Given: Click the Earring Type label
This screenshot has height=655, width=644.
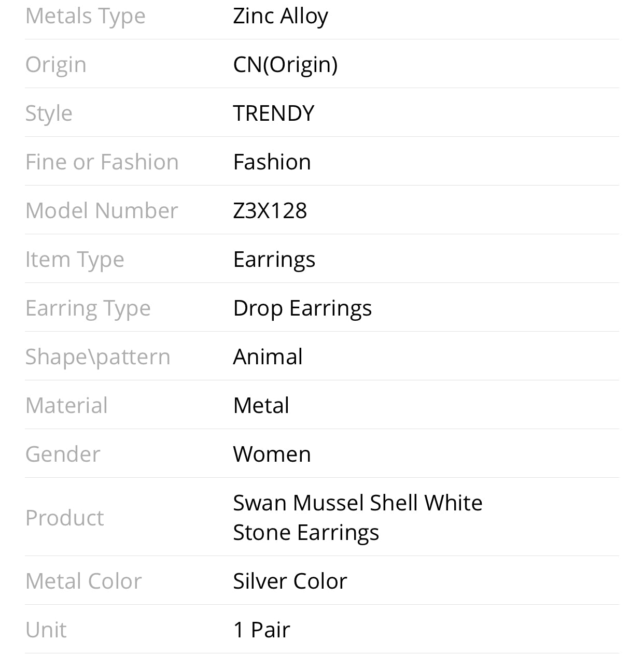Looking at the screenshot, I should [88, 308].
